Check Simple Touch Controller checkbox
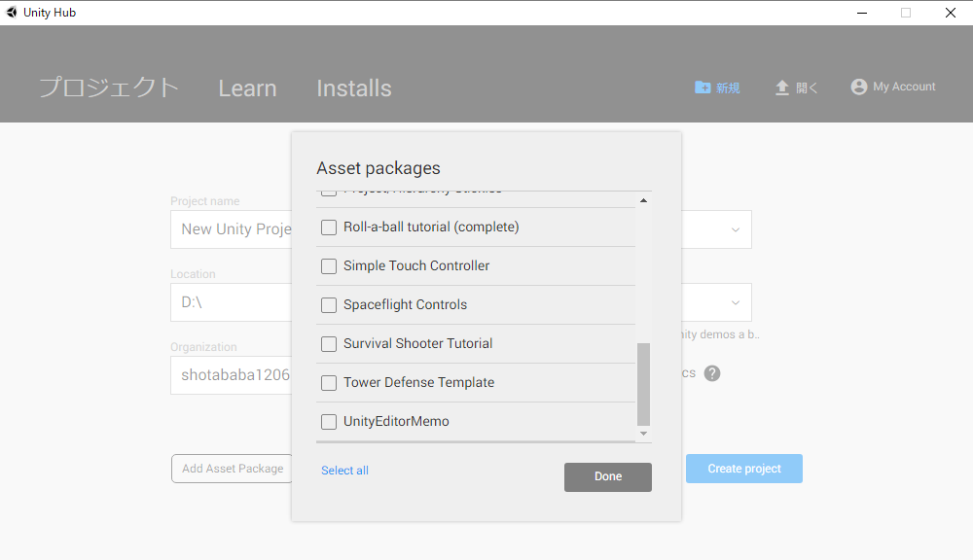 pos(329,266)
